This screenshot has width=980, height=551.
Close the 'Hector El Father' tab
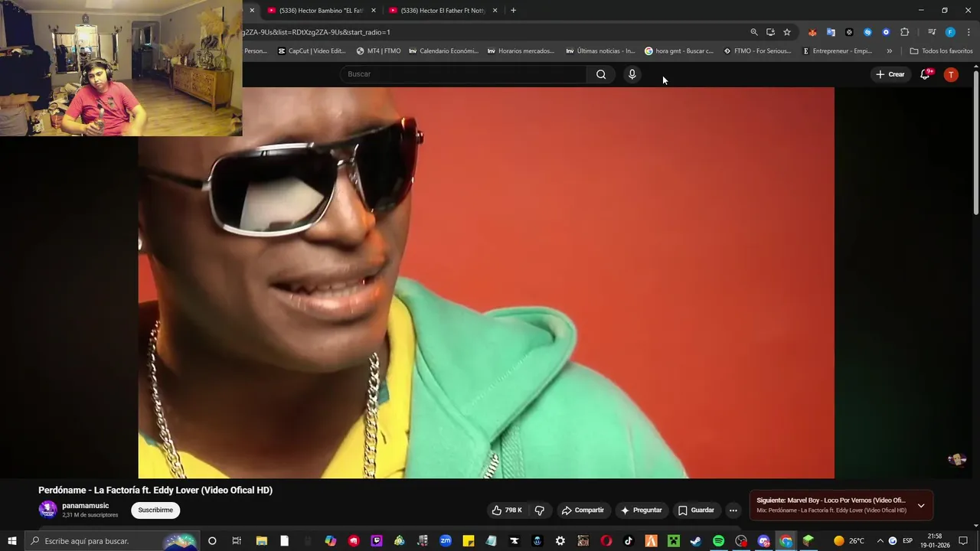[x=495, y=11]
